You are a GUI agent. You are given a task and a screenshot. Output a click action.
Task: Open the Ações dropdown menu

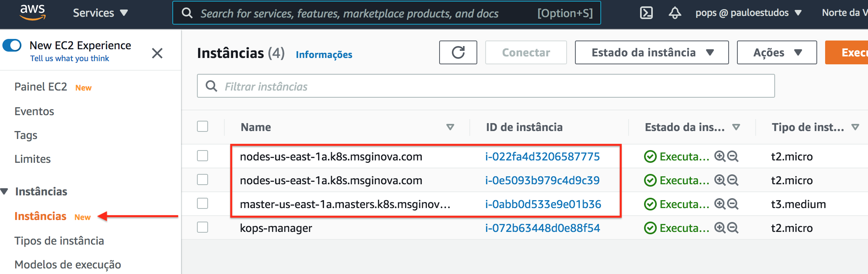click(x=777, y=52)
